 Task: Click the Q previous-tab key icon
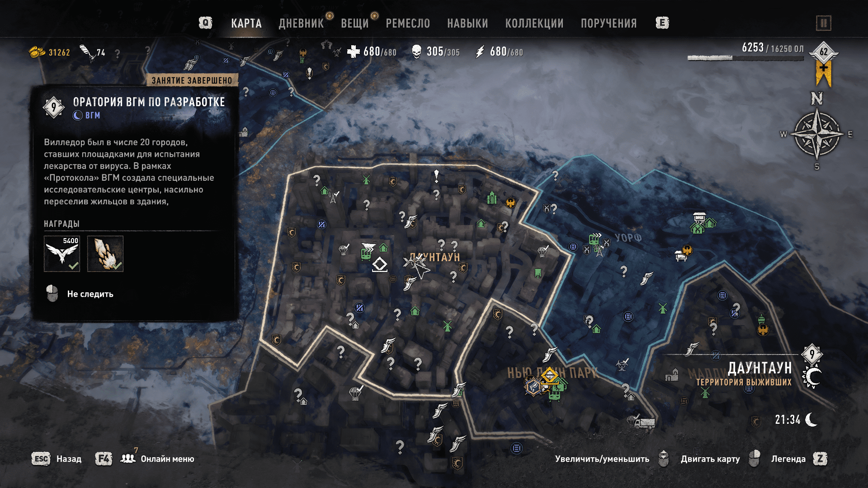click(x=206, y=23)
